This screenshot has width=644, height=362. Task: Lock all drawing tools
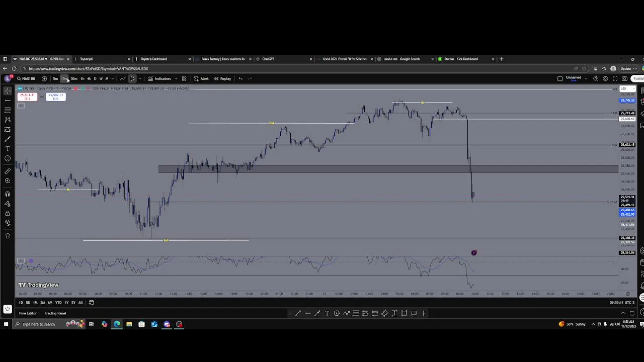pyautogui.click(x=8, y=213)
